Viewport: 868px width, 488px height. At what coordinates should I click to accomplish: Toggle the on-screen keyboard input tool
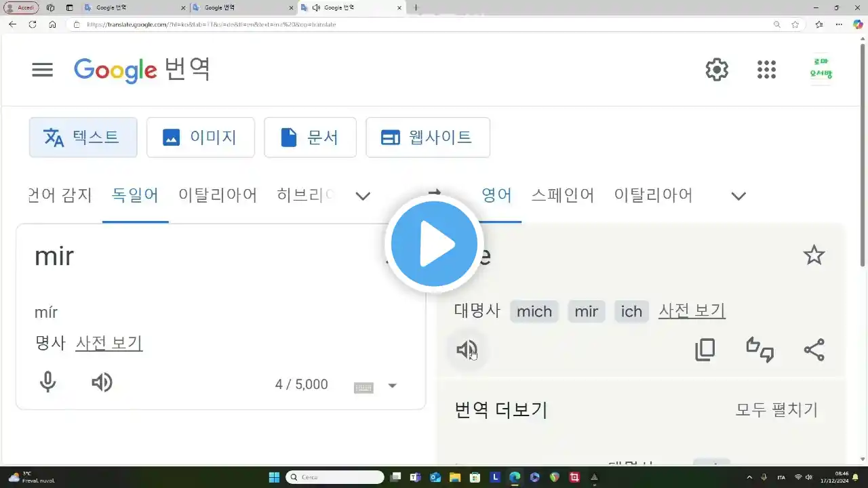(x=363, y=388)
